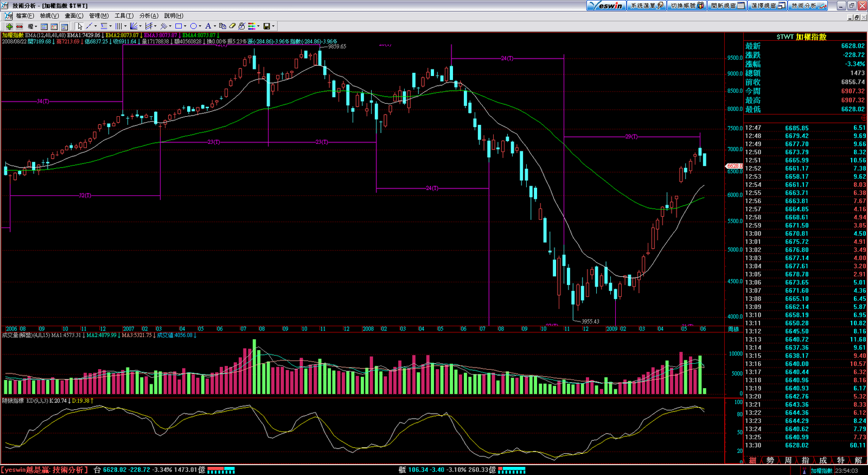Switch to the 周 tab

788,460
